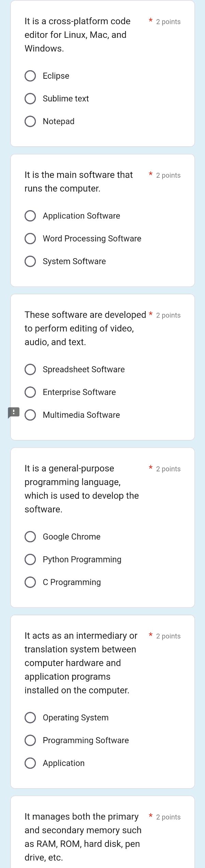Choose Word Processing Software

(x=30, y=238)
